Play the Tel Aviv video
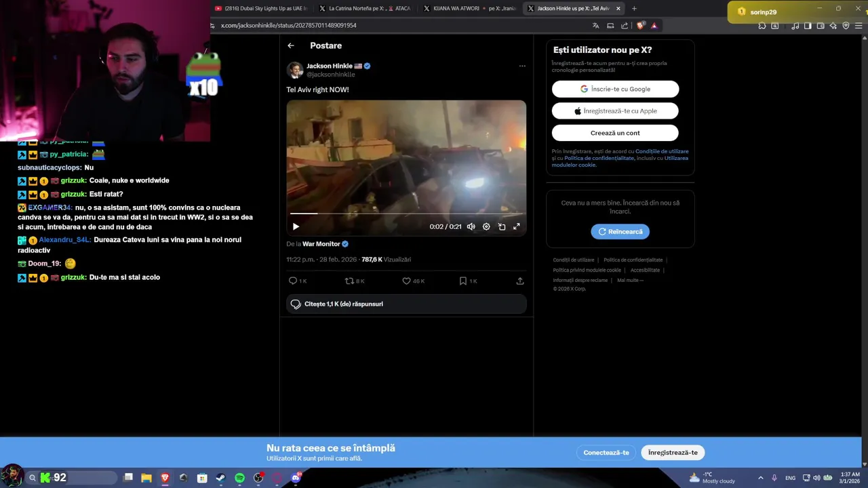 point(296,226)
